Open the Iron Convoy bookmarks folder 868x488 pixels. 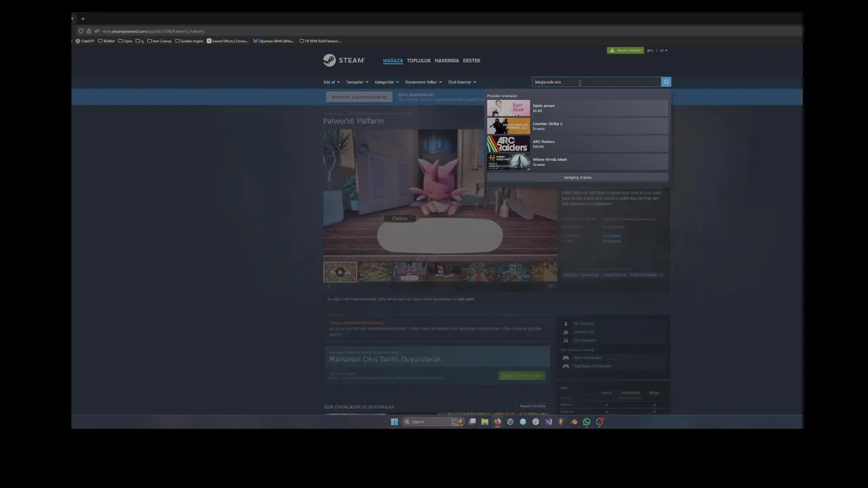159,41
